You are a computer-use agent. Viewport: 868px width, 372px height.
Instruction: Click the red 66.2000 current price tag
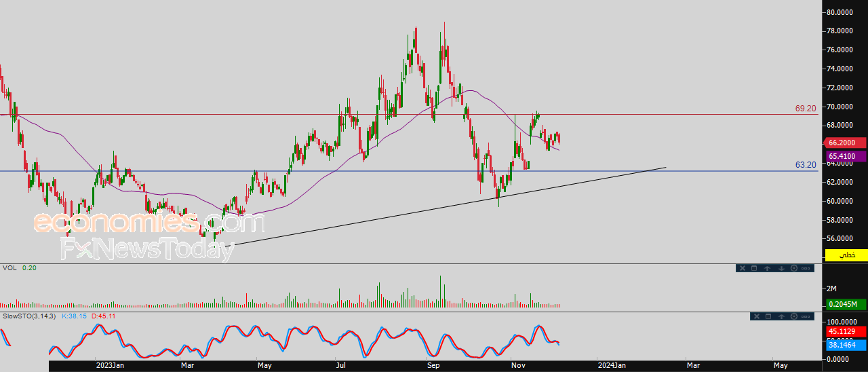click(x=846, y=143)
